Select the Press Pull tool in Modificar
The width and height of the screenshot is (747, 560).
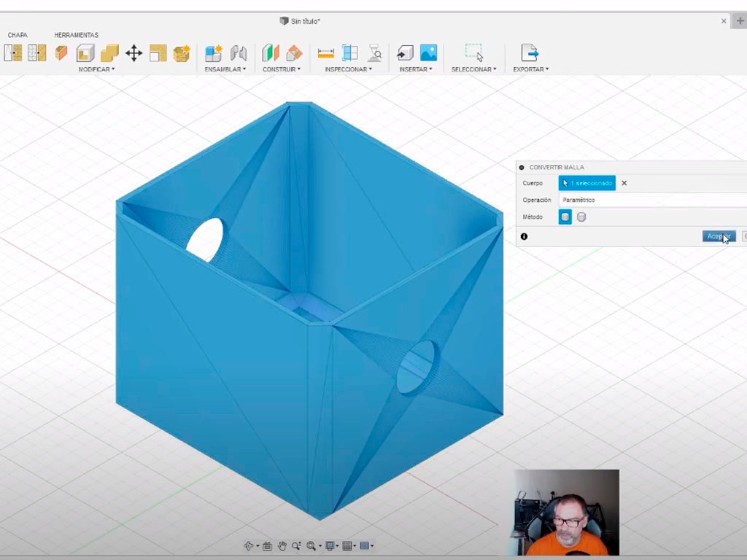pyautogui.click(x=61, y=52)
